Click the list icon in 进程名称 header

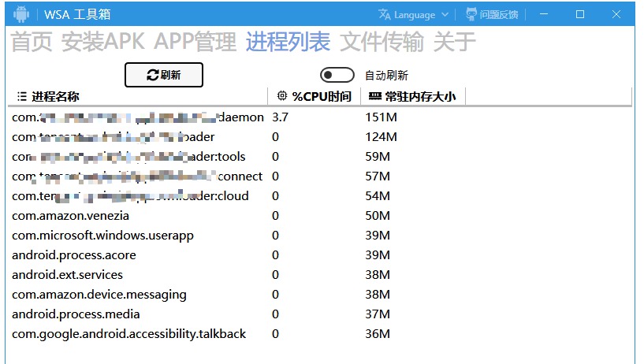(x=22, y=96)
